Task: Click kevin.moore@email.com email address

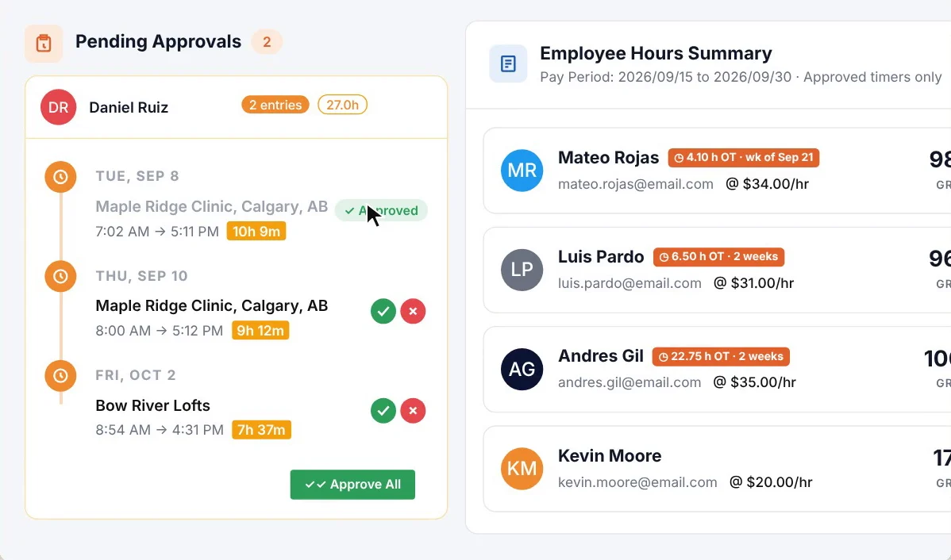Action: pyautogui.click(x=637, y=482)
